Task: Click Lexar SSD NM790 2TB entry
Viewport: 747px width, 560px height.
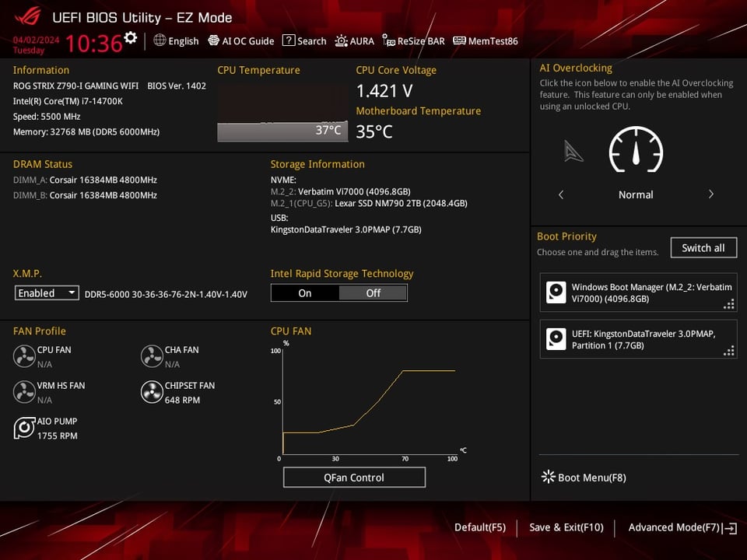Action: click(x=369, y=203)
